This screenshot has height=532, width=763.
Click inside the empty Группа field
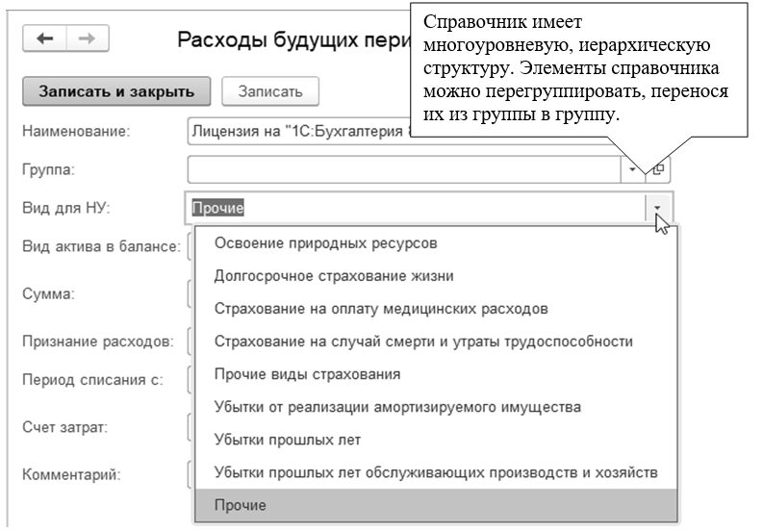[404, 169]
